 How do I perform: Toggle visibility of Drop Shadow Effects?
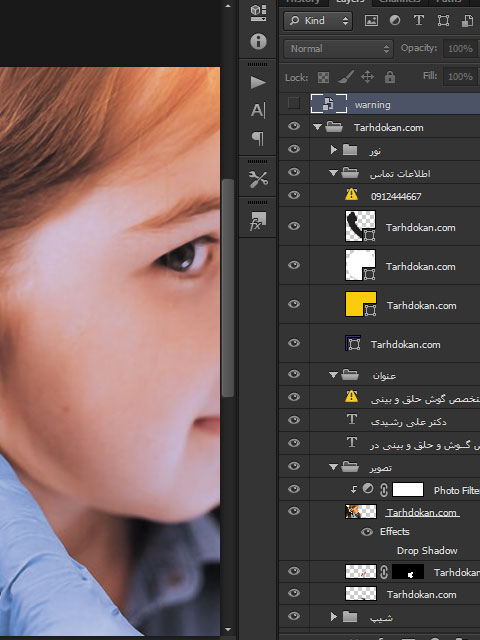click(x=367, y=531)
